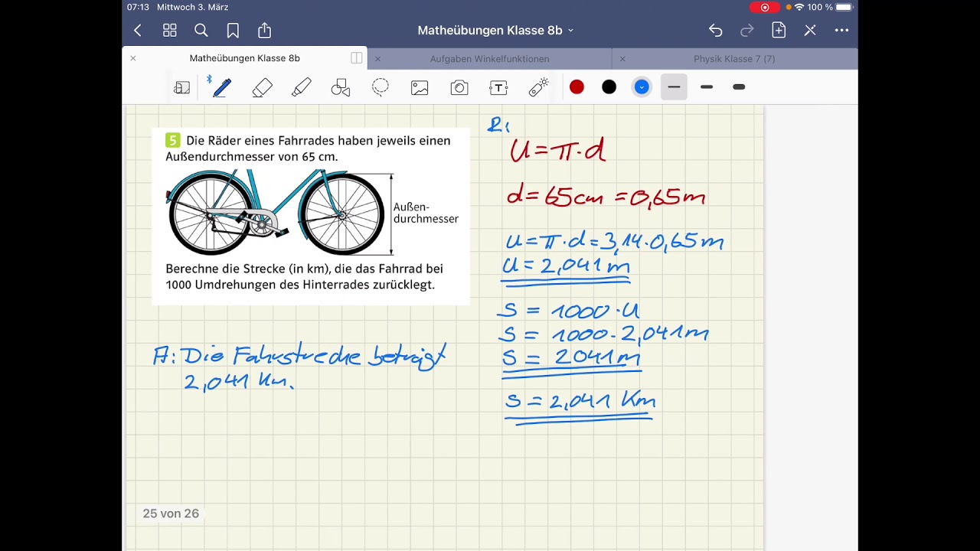Select the Text box tool
This screenshot has width=980, height=551.
tap(498, 87)
